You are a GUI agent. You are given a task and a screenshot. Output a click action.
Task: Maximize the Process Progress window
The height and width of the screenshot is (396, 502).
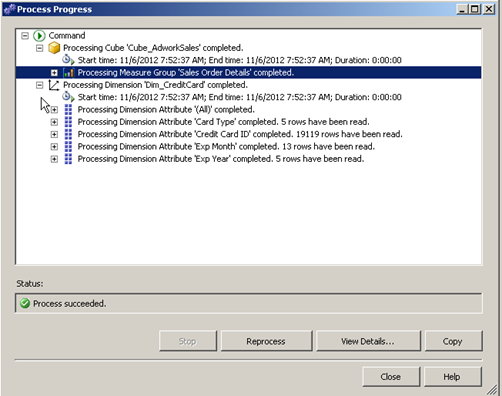click(475, 9)
